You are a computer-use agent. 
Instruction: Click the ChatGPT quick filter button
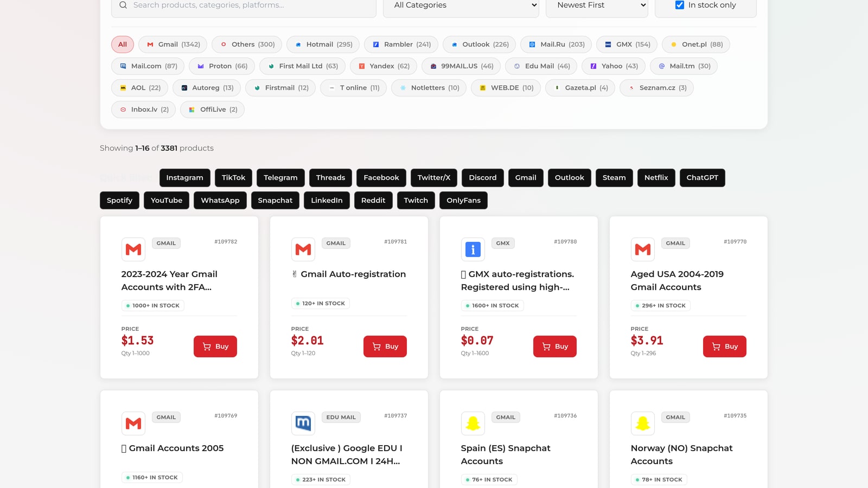[x=703, y=178]
